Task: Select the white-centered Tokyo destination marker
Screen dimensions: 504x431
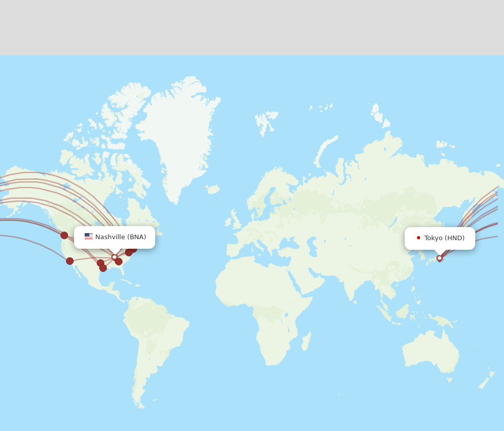Action: click(439, 258)
